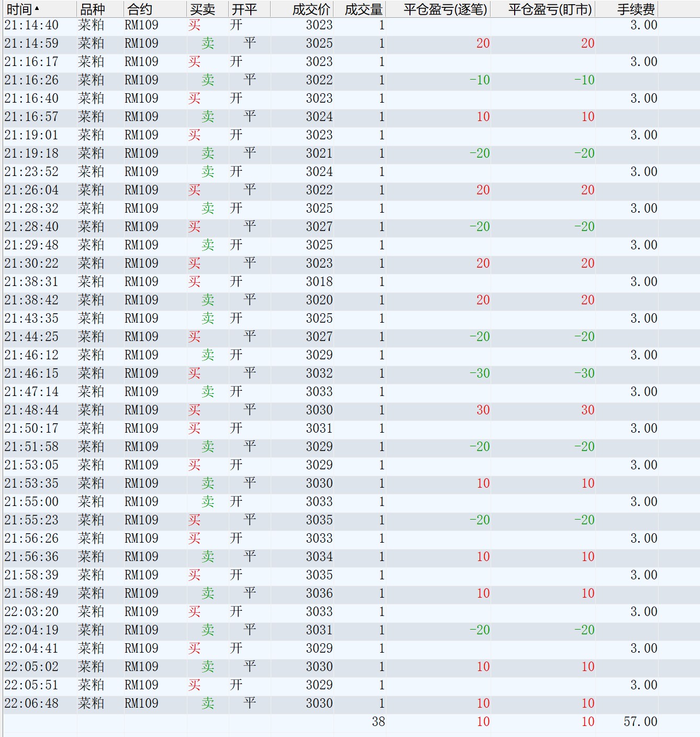This screenshot has height=737, width=700.
Task: Select the time cell 21:58:49
Action: [31, 593]
